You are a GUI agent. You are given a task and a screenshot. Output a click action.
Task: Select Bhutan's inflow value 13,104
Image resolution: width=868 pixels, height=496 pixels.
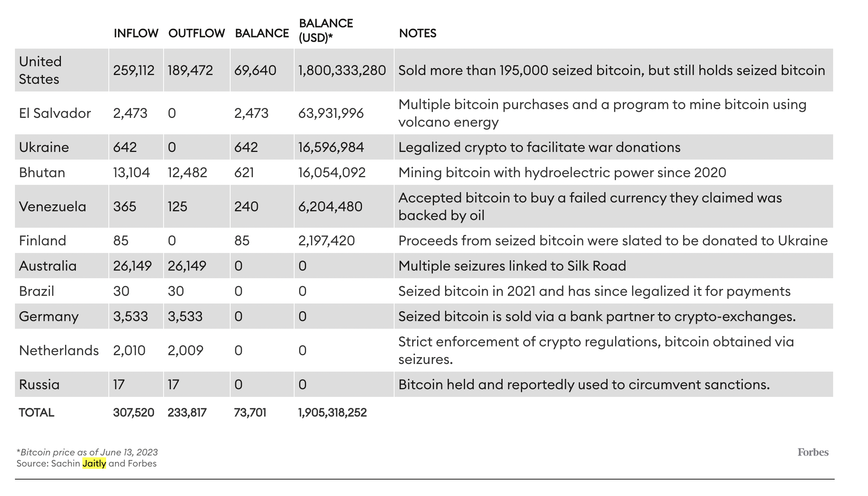coord(131,173)
